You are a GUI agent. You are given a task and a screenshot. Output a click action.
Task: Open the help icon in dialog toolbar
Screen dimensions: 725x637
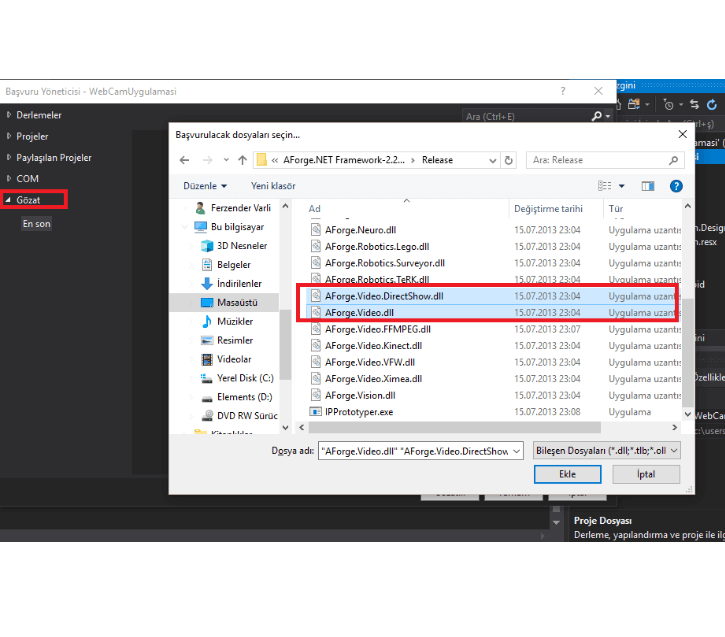click(676, 186)
